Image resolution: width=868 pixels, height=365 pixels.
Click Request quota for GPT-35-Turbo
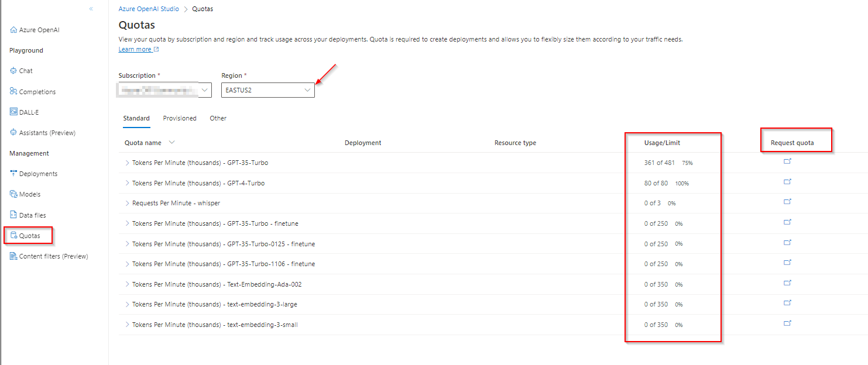[787, 161]
